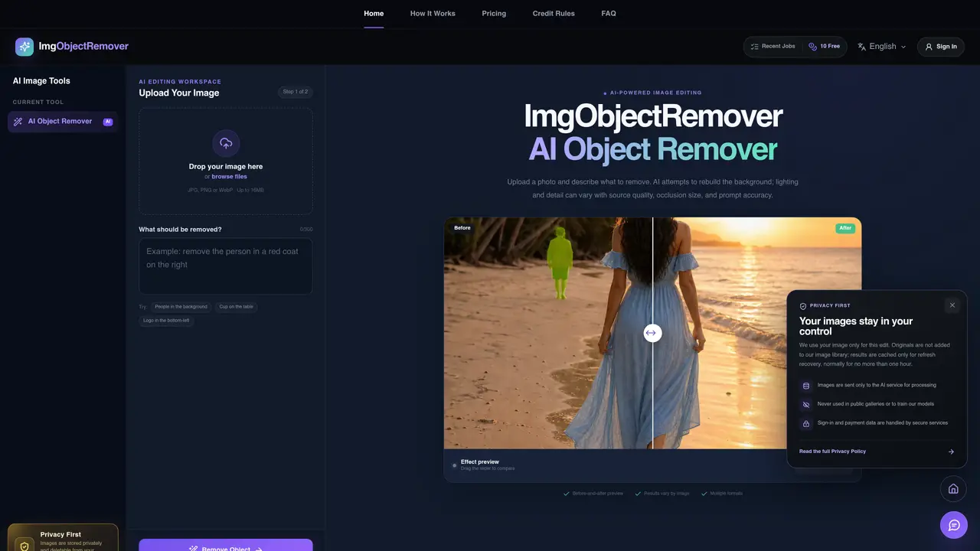Expand the English language dropdown
This screenshot has width=980, height=551.
[882, 47]
